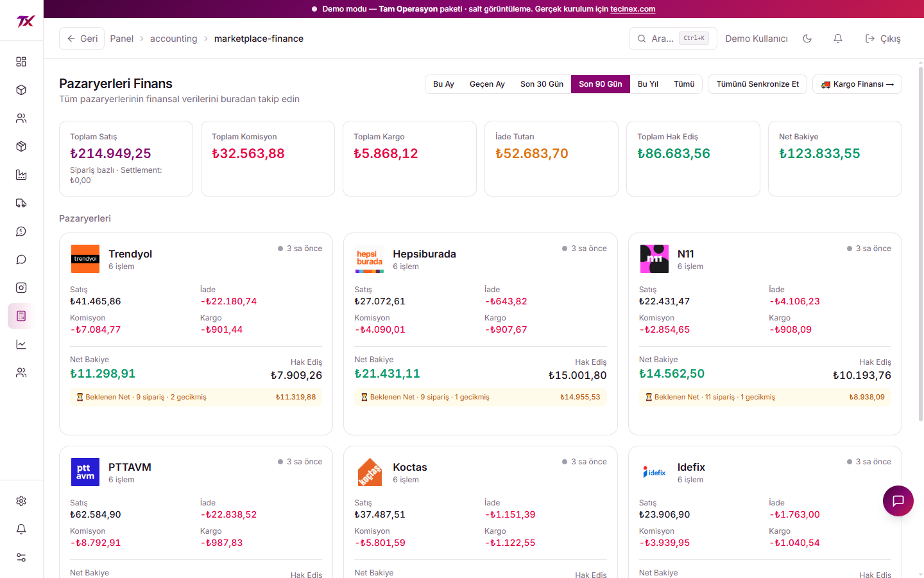Viewport: 924px width, 578px height.
Task: Click N11's Beklenen Net ₺8.938,09 row
Action: (x=765, y=397)
